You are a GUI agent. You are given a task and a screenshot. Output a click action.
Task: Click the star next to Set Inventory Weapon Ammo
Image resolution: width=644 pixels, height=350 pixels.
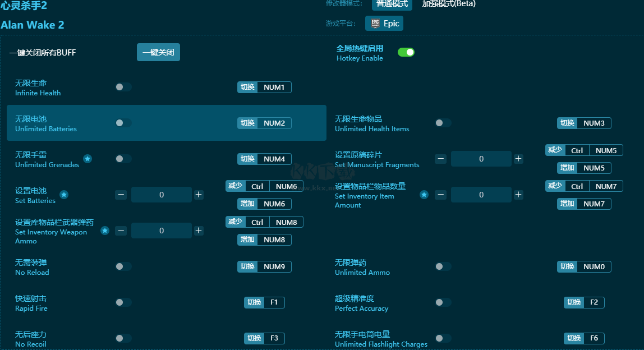105,231
